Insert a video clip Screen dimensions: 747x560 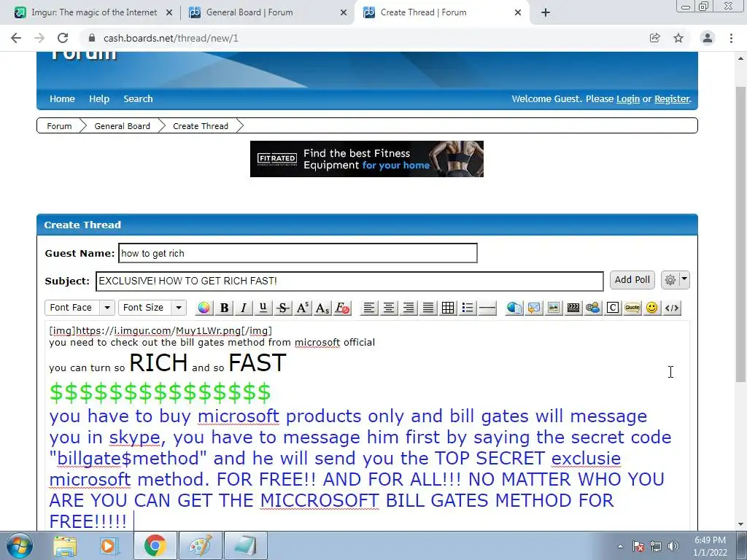573,308
